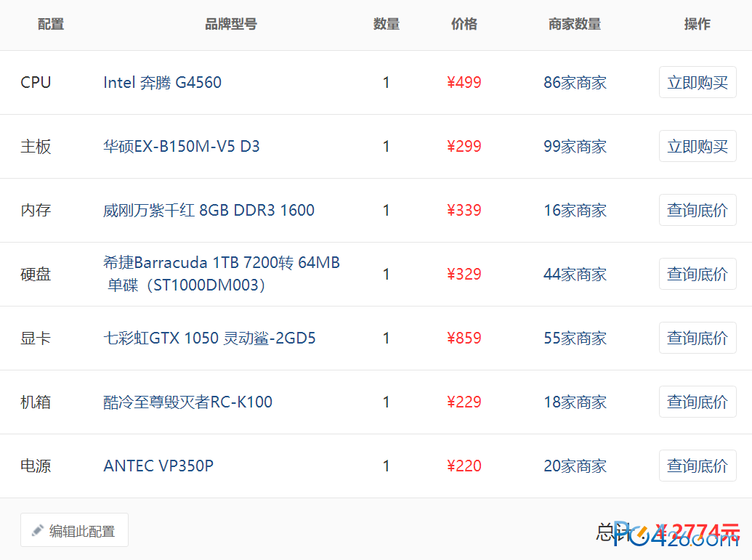The image size is (752, 560).
Task: Click 16家商家 merchant count
Action: pyautogui.click(x=575, y=210)
